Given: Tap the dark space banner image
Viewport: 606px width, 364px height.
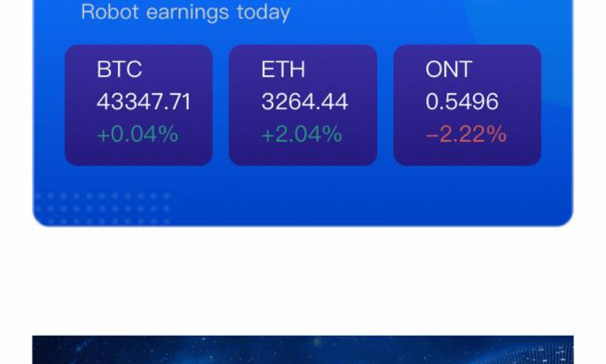Looking at the screenshot, I should (x=303, y=349).
